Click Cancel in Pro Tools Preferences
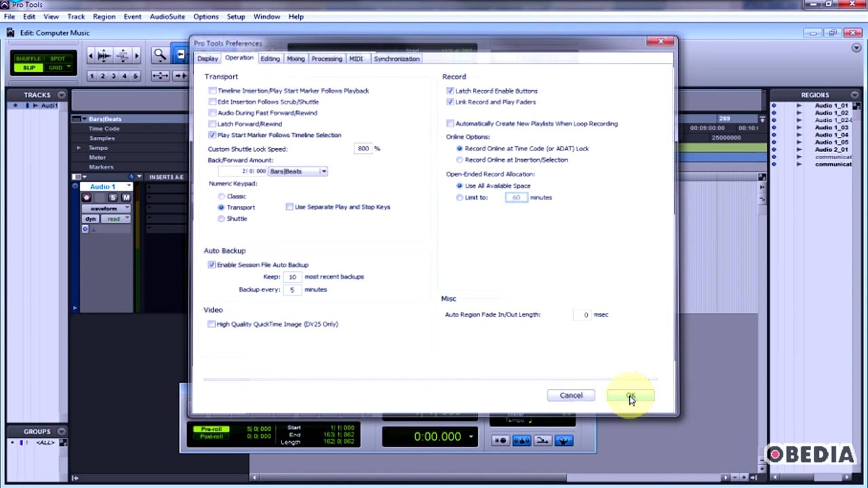This screenshot has width=868, height=488. [x=571, y=395]
